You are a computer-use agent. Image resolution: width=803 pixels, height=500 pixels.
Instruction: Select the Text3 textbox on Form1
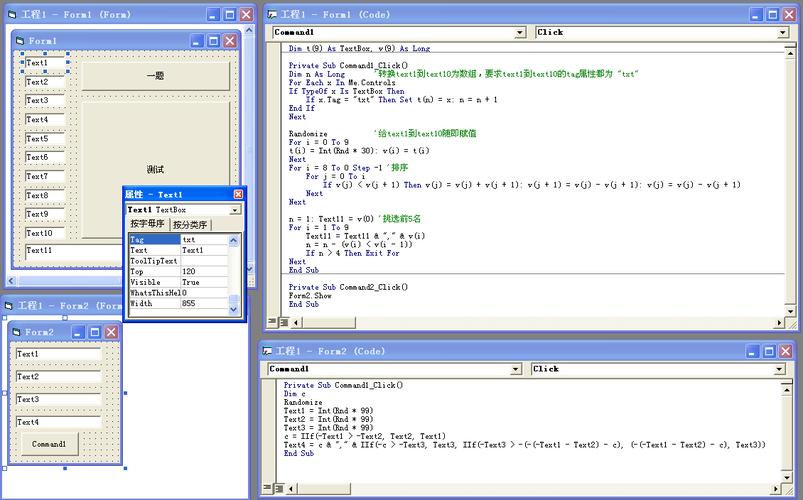45,100
